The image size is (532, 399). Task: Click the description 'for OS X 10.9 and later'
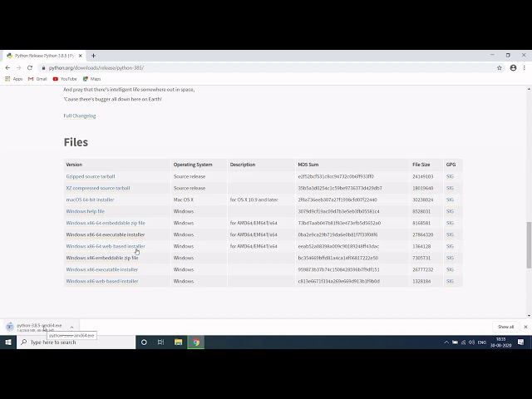(254, 199)
